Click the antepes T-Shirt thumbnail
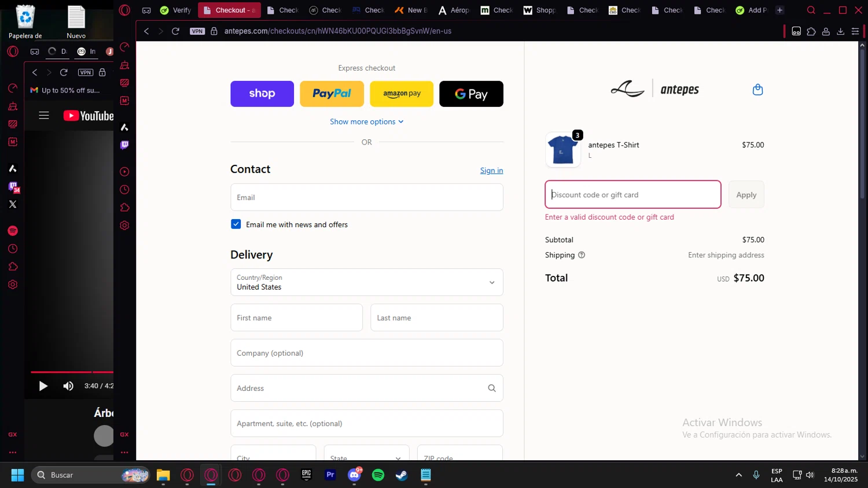The image size is (868, 488). (x=563, y=150)
